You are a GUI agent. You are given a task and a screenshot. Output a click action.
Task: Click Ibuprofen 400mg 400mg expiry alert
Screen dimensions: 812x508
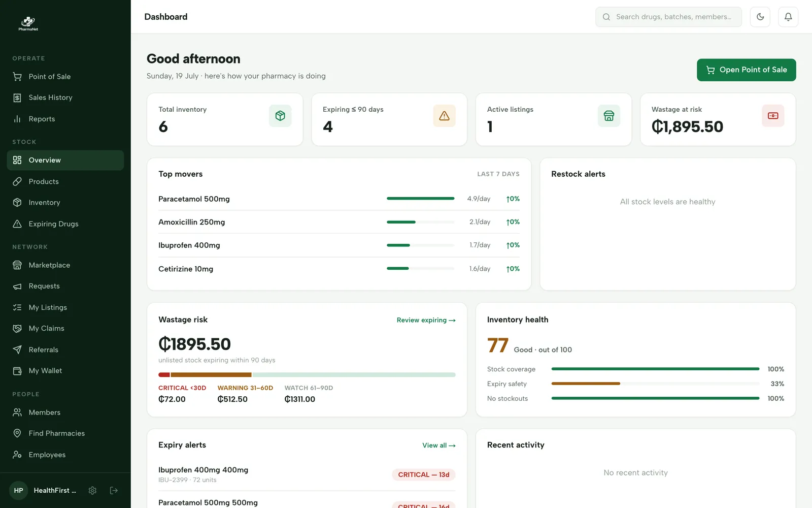click(x=307, y=474)
